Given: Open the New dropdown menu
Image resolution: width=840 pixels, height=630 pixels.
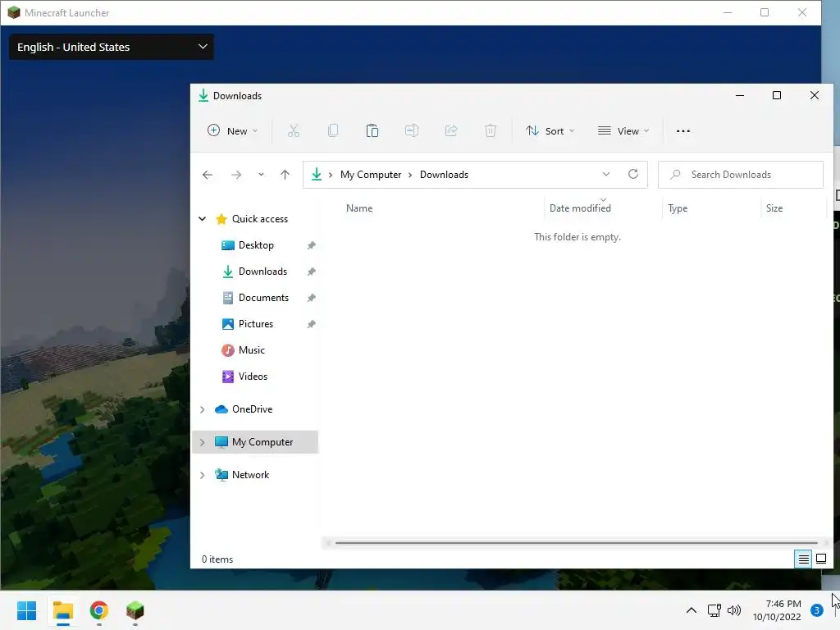Looking at the screenshot, I should click(x=232, y=130).
